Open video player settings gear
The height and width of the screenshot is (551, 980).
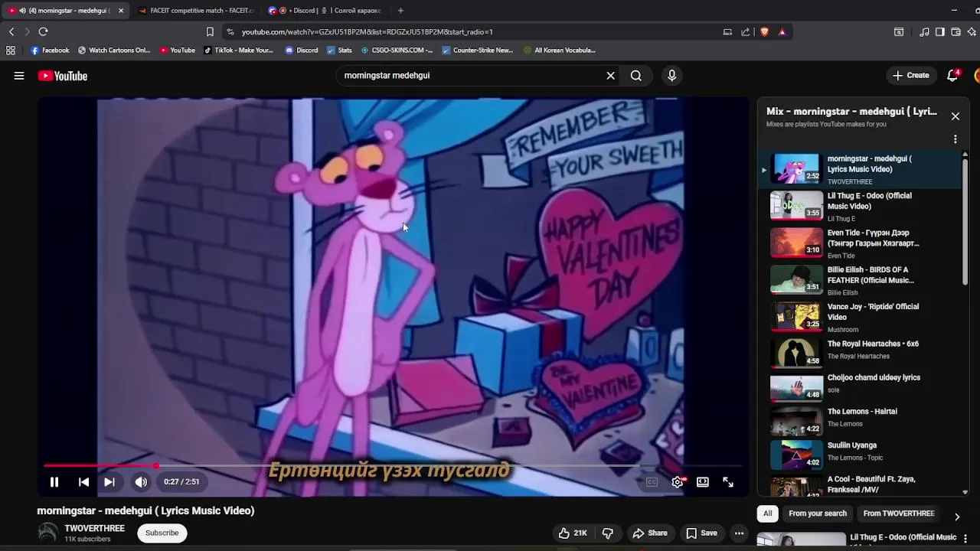[678, 482]
